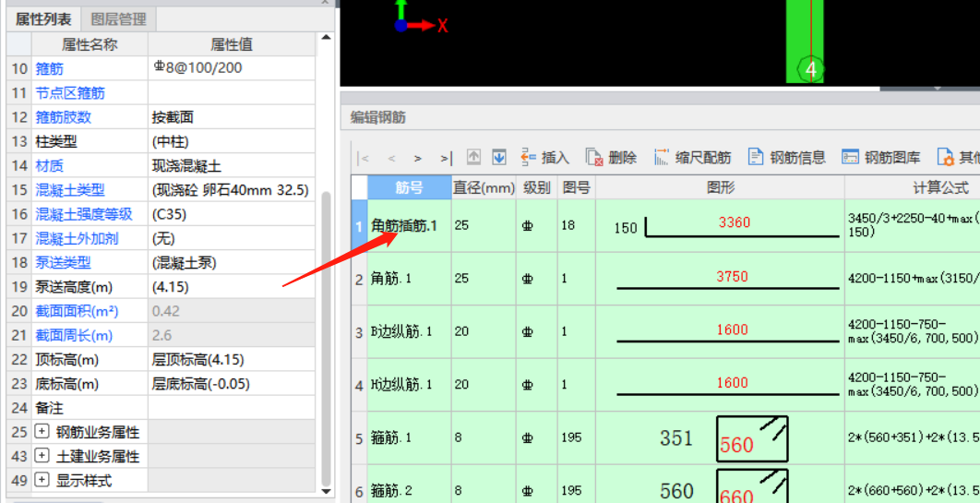Select 角筋.1 row name cell
Viewport: 980px width, 503px height.
(x=410, y=279)
